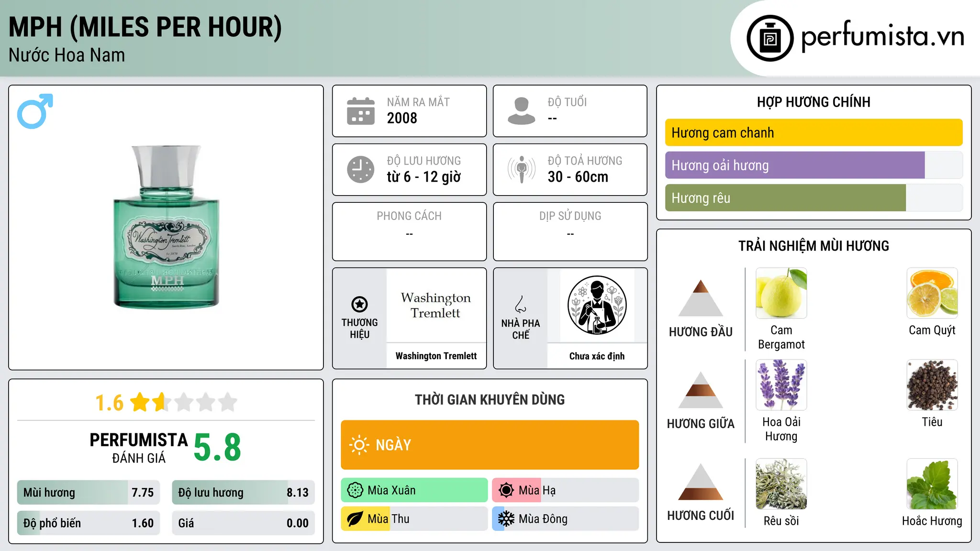
Task: Click the lavender Hoa Oải Hương image
Action: click(781, 385)
